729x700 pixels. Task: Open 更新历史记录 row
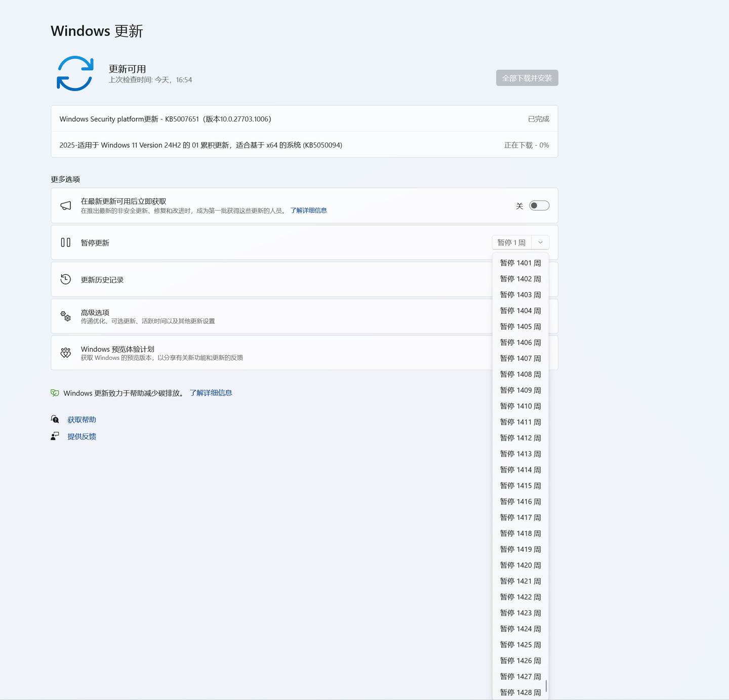click(x=304, y=279)
